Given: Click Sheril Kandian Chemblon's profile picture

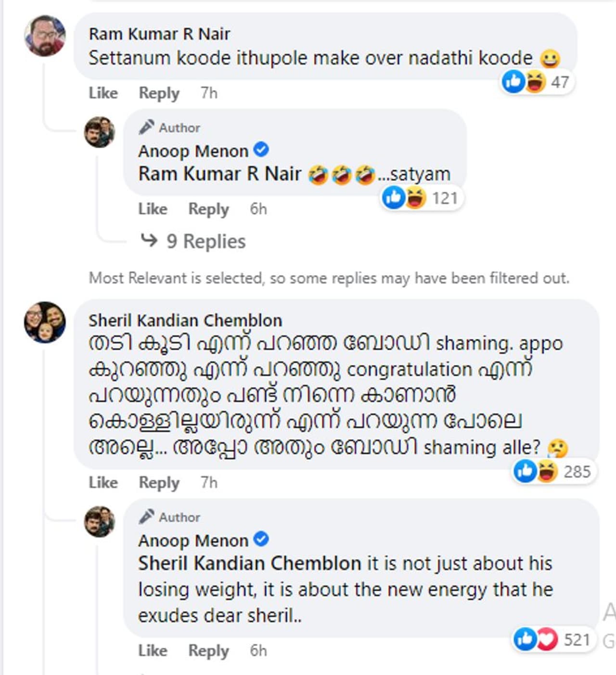Looking at the screenshot, I should pos(45,322).
